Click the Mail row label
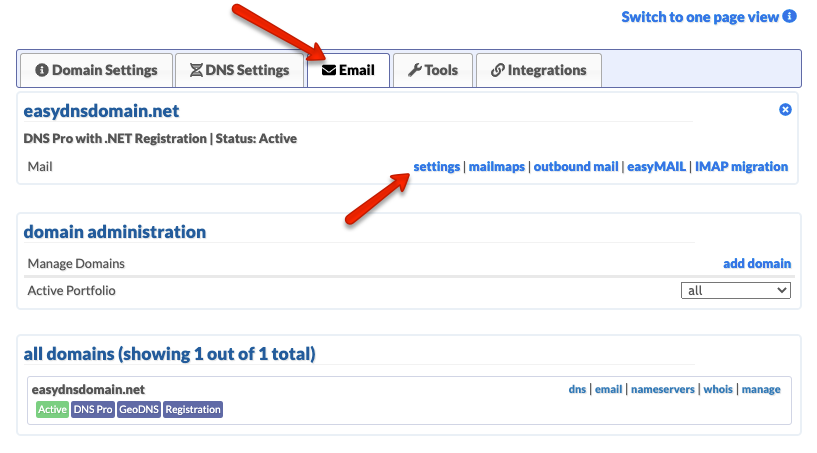 [40, 167]
